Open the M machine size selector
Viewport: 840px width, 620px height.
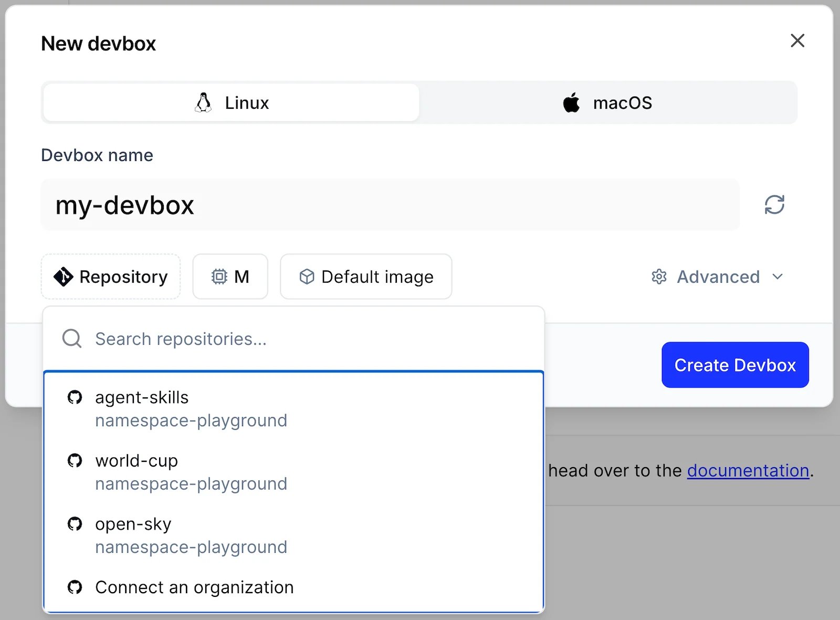click(230, 276)
